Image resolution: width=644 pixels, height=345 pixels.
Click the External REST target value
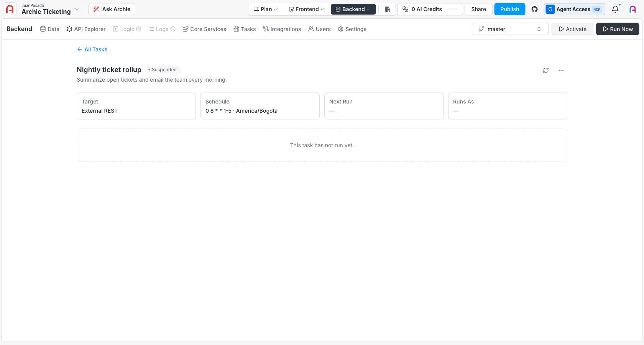[x=100, y=111]
